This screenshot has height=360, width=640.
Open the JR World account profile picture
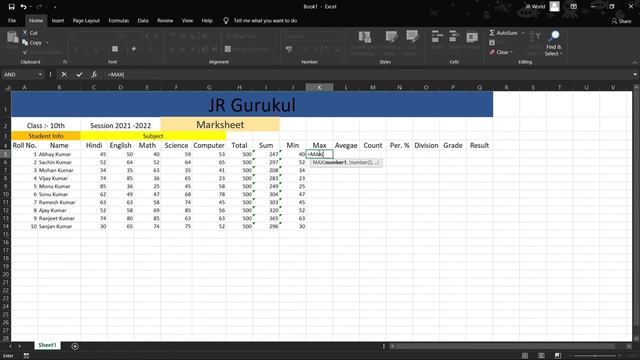[x=554, y=6]
